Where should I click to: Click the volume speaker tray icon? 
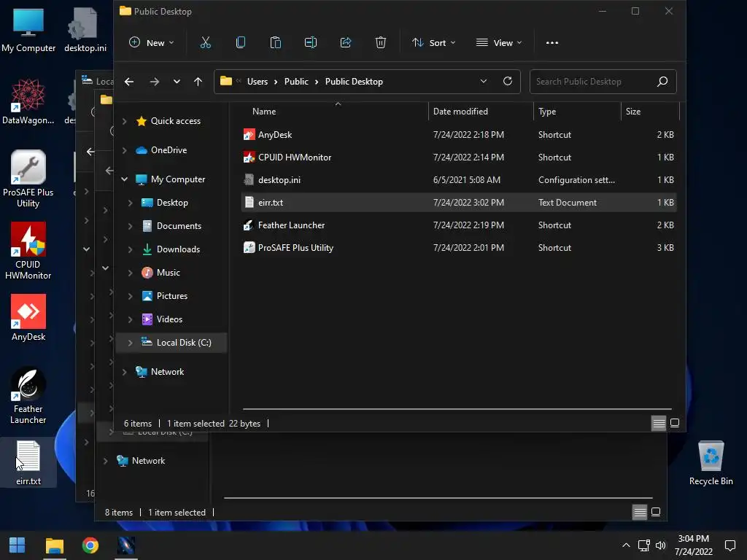tap(660, 545)
